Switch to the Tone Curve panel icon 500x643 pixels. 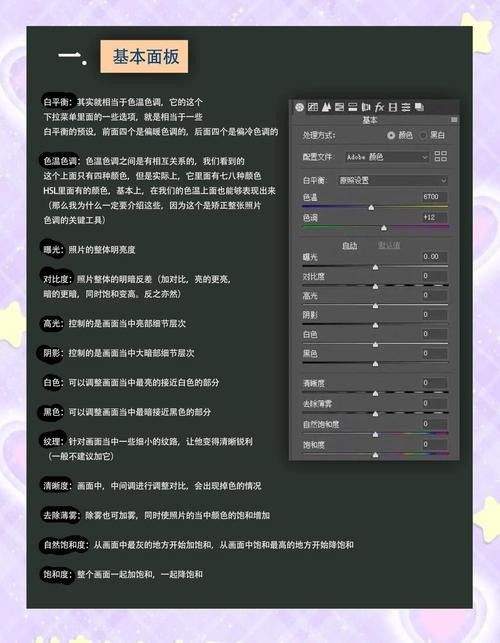point(313,107)
